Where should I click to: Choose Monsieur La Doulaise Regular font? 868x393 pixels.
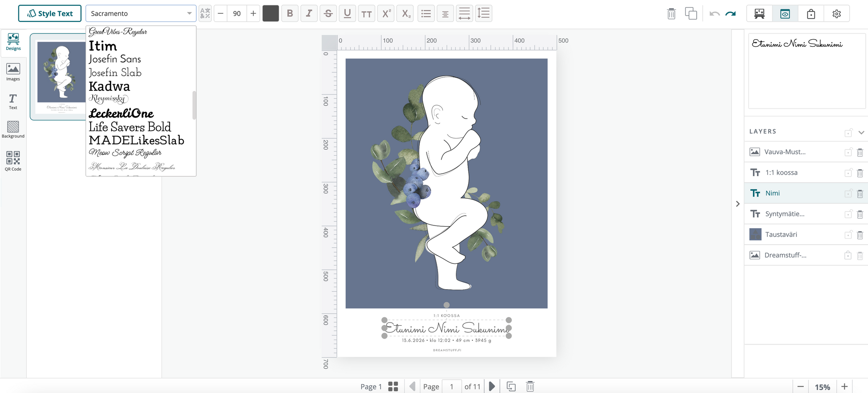click(132, 167)
